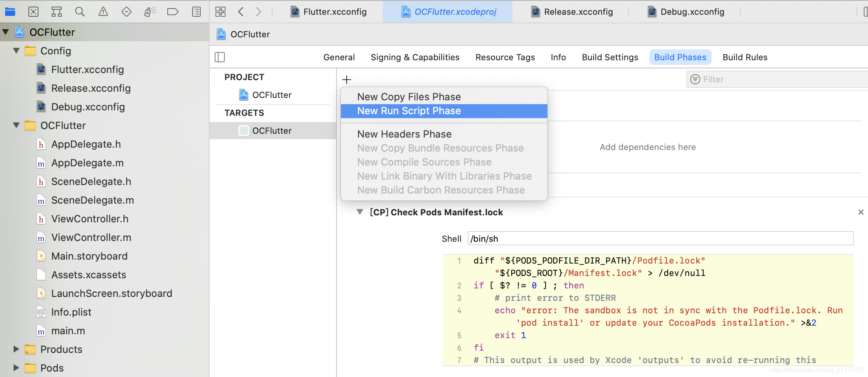The height and width of the screenshot is (377, 868).
Task: Click the plus icon to add build phase
Action: pyautogui.click(x=347, y=80)
